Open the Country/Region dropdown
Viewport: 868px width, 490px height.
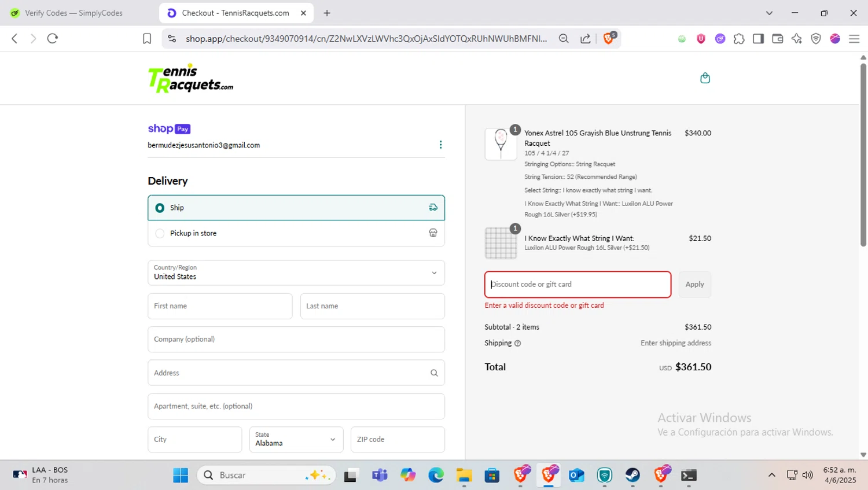click(296, 272)
